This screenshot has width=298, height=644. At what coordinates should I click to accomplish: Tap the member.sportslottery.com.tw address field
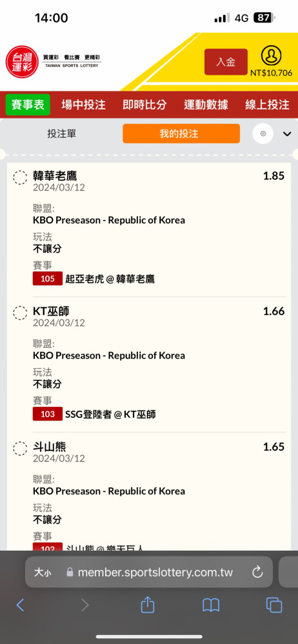pos(149,572)
